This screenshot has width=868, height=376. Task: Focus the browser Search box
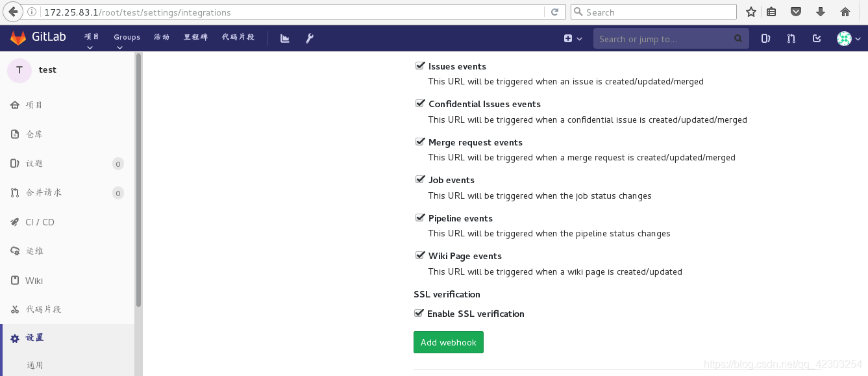(x=654, y=12)
